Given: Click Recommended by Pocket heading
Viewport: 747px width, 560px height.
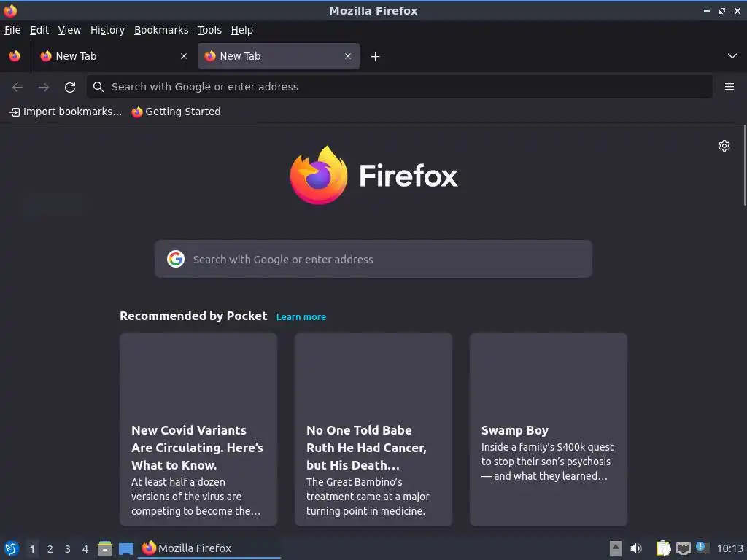Looking at the screenshot, I should 193,316.
